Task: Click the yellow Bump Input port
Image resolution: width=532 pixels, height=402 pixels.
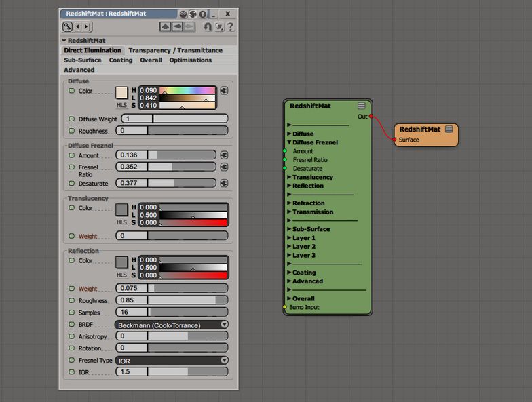Action: 285,307
